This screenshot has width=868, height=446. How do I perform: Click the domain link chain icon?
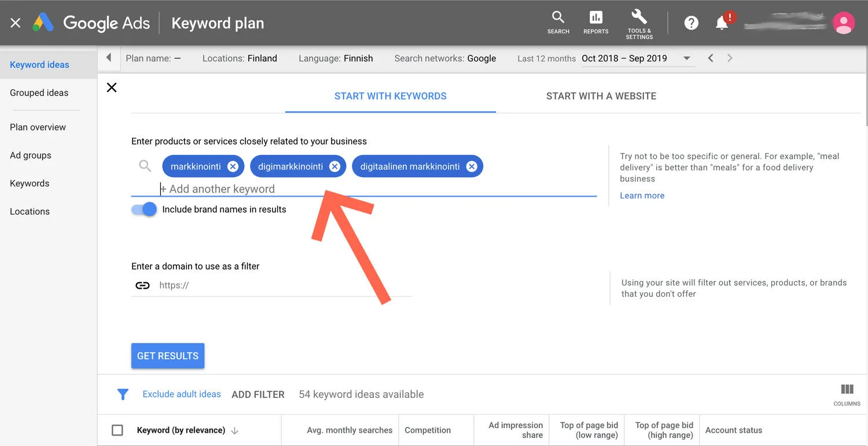(142, 285)
